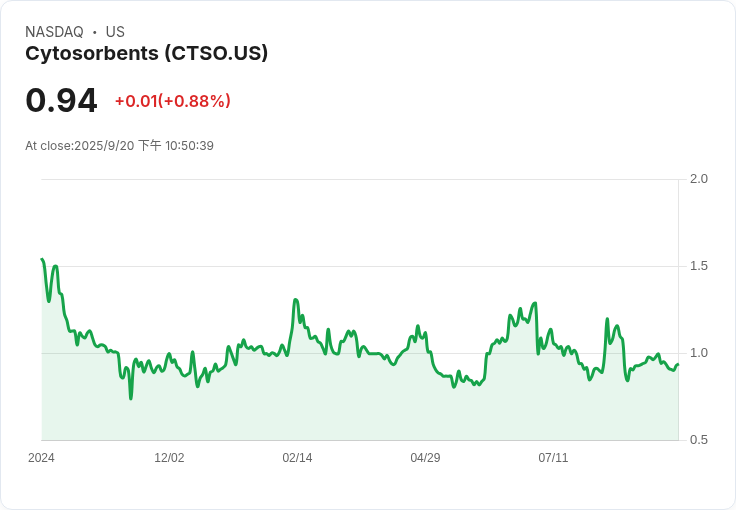The image size is (736, 510).
Task: Select the 0.5 y-axis label
Action: tap(699, 440)
